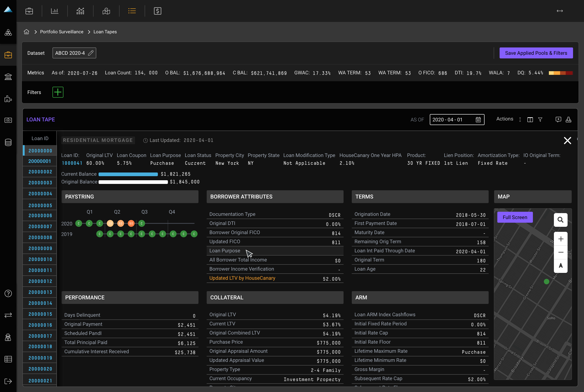Viewport: 584px width, 392px height.
Task: Open the briefcase sidebar icon
Action: (8, 55)
